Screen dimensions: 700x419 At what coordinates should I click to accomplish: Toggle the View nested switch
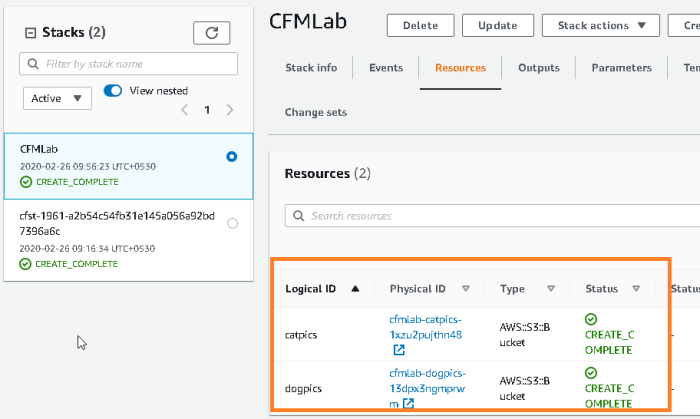point(113,91)
